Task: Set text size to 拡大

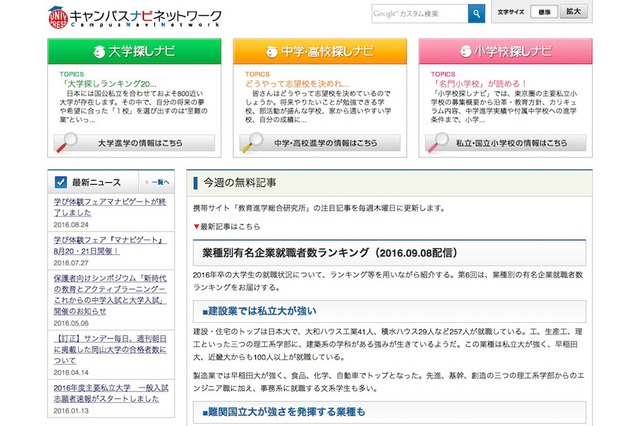Action: pyautogui.click(x=573, y=11)
